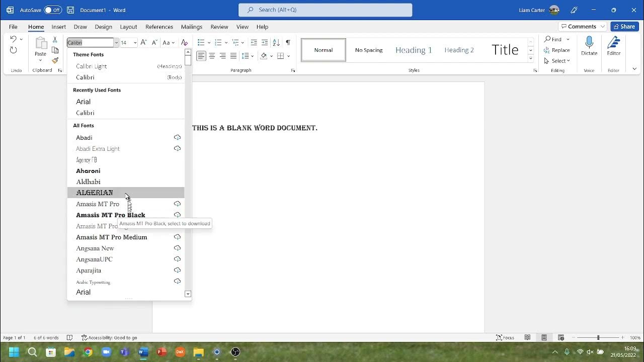Apply the No Spacing style
This screenshot has width=644, height=362.
pos(369,50)
